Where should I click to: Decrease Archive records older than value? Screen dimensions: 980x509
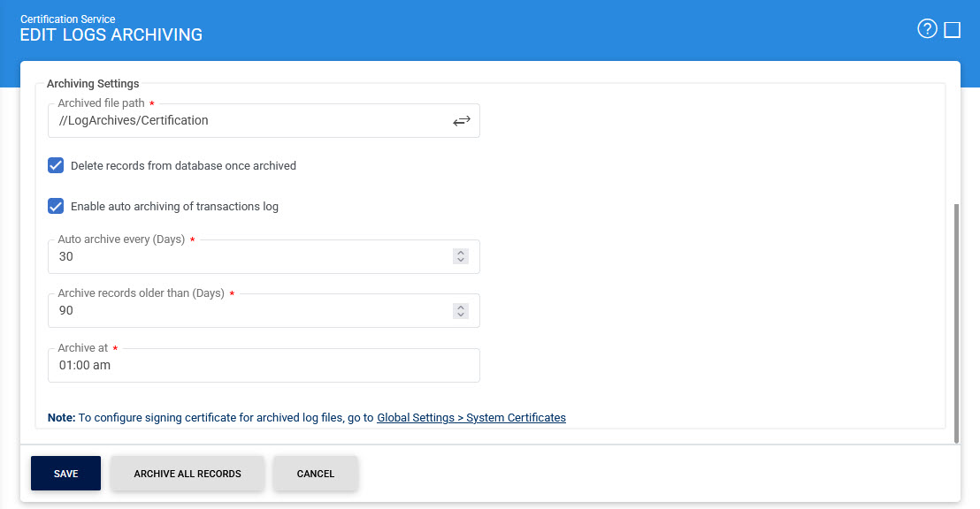[460, 315]
